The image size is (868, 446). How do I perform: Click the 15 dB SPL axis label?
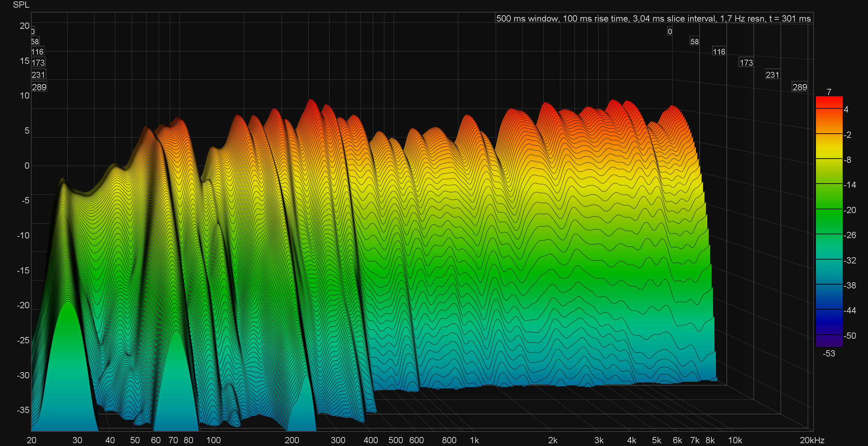(24, 61)
